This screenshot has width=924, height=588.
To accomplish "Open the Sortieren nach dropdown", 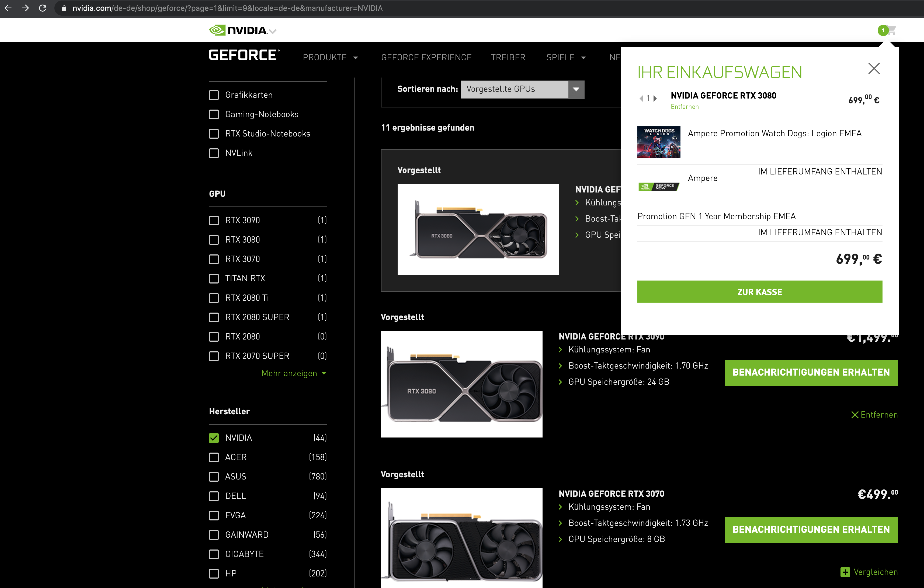I will tap(522, 89).
